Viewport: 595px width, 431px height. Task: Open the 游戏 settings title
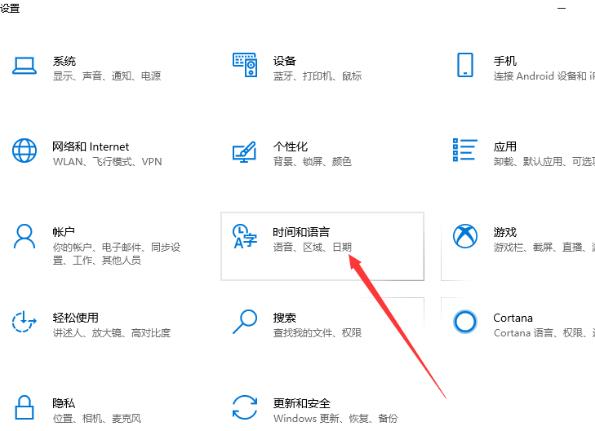pos(505,232)
